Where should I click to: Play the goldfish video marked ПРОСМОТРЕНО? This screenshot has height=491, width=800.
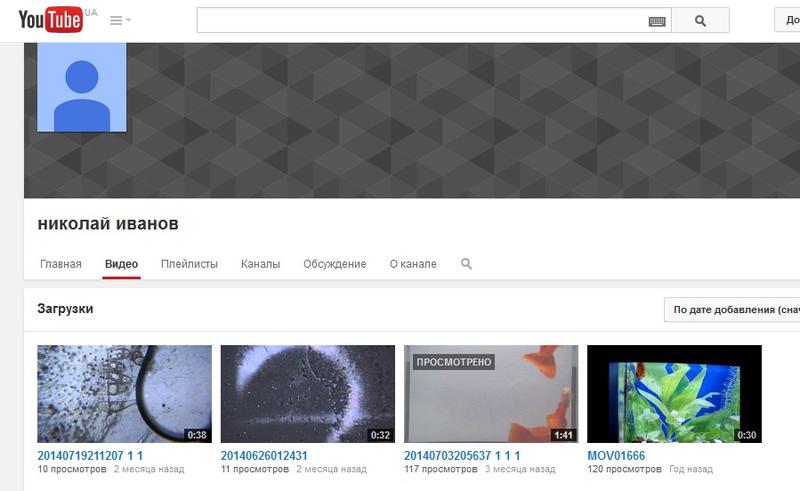(491, 394)
